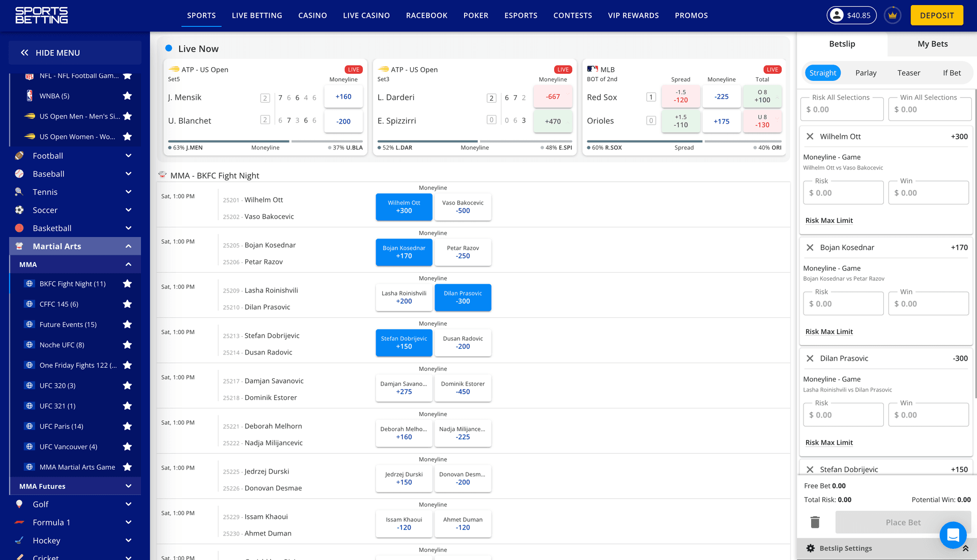Switch to the My Bets tab
Screen dimensions: 977x560
(932, 44)
